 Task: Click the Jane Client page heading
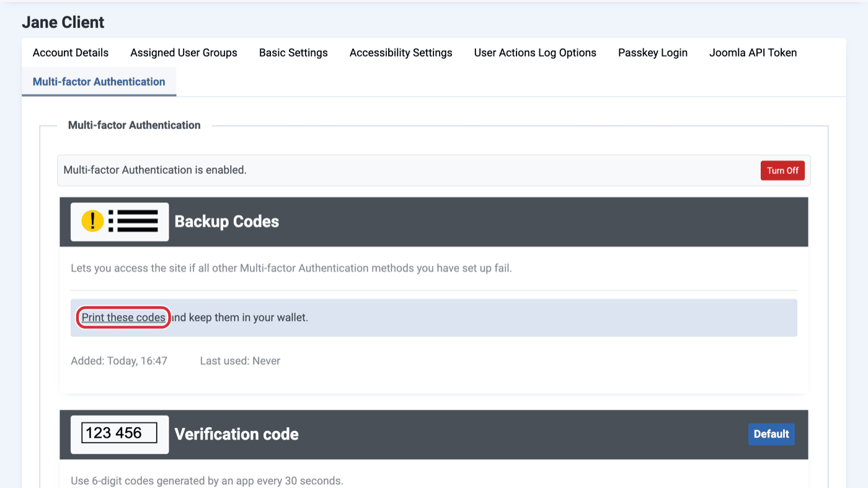pyautogui.click(x=63, y=22)
